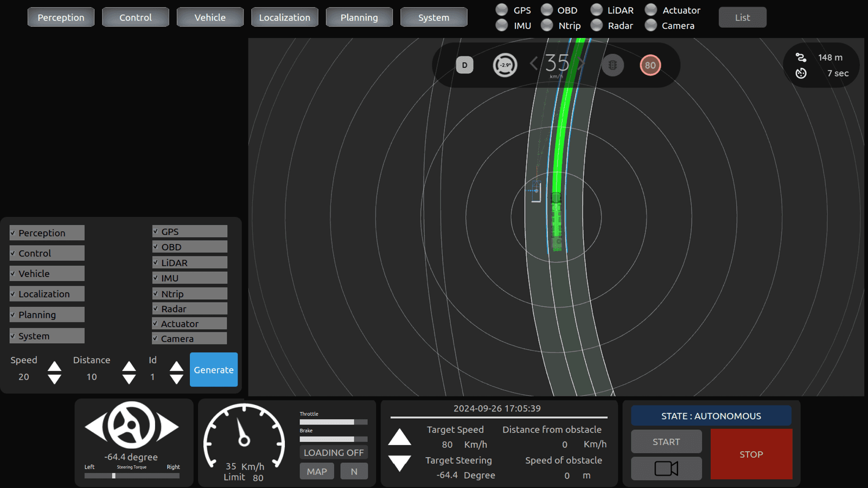Click the OBD status indicator light

pos(547,10)
